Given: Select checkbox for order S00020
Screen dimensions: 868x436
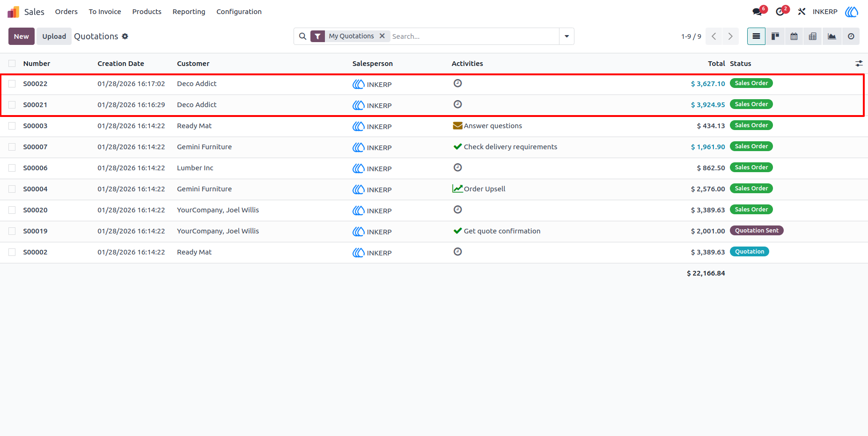Looking at the screenshot, I should (x=12, y=210).
